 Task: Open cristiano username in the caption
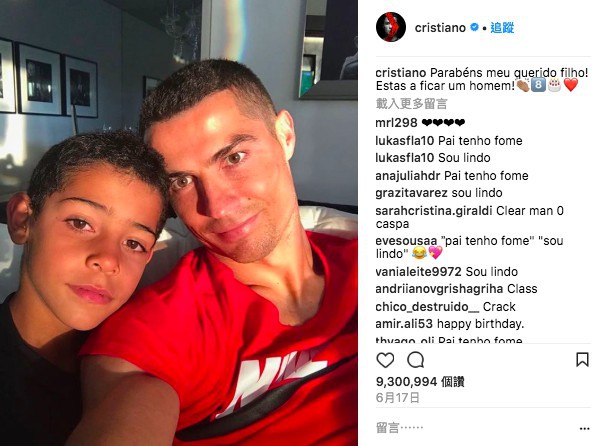pyautogui.click(x=401, y=73)
